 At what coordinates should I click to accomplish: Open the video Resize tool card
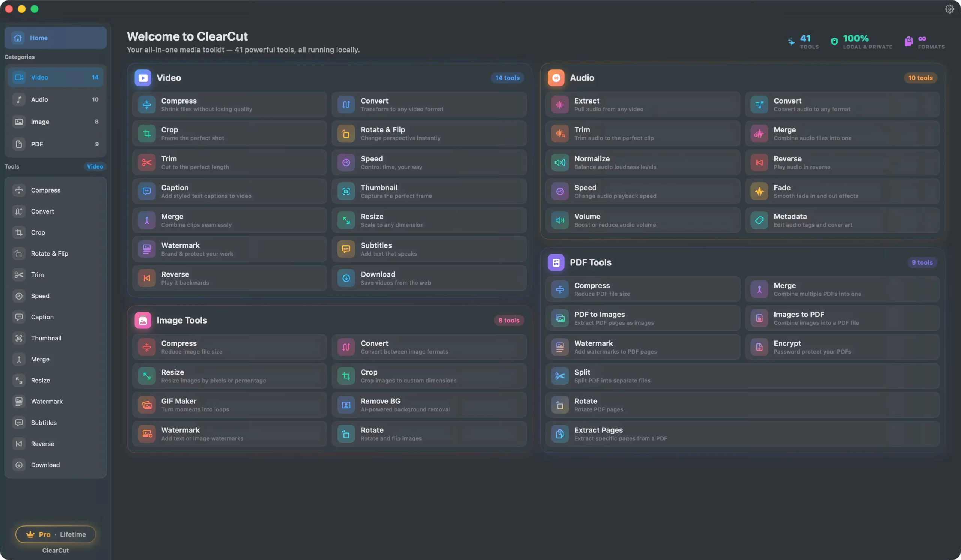[429, 220]
